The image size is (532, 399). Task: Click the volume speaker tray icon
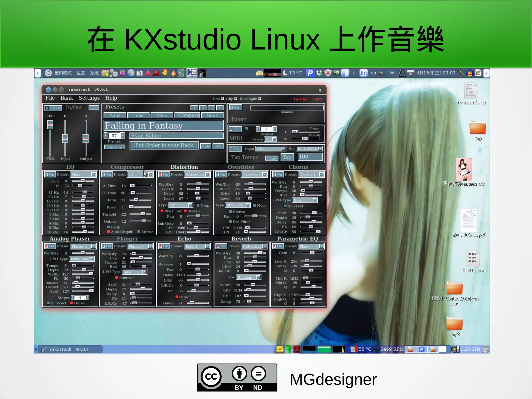(x=381, y=73)
